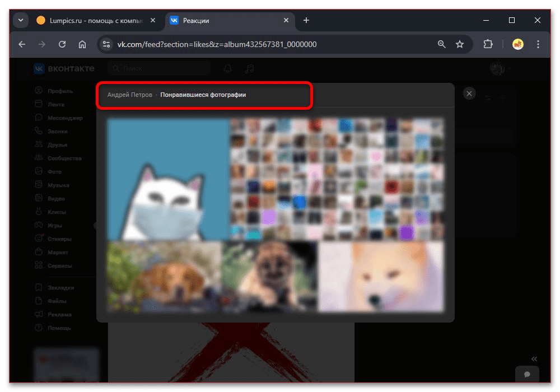Close the liked photos album popup
The image size is (560, 392).
469,94
